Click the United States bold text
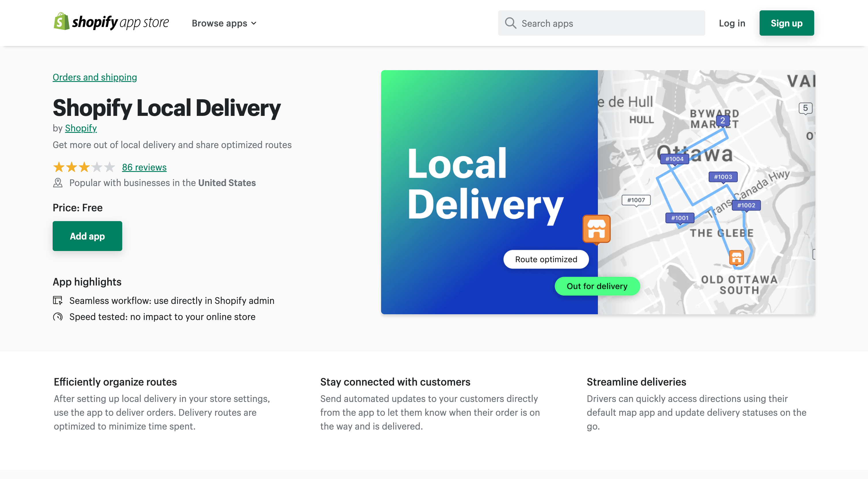The height and width of the screenshot is (479, 868). tap(227, 183)
